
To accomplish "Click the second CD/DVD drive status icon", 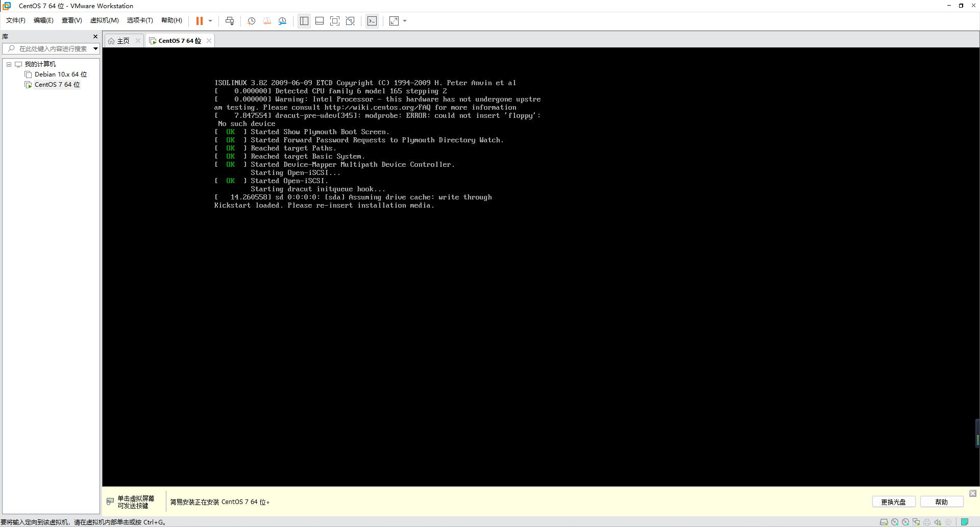I will tap(905, 522).
